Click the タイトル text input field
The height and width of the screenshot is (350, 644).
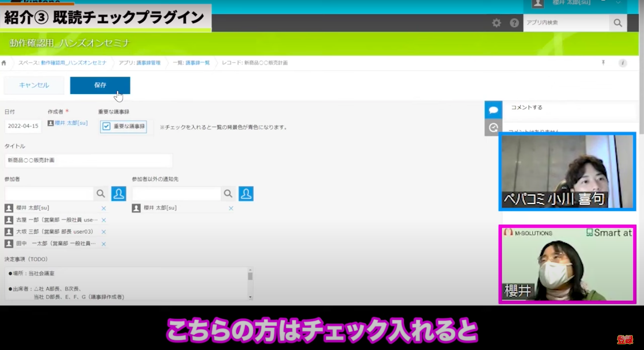[x=89, y=160]
